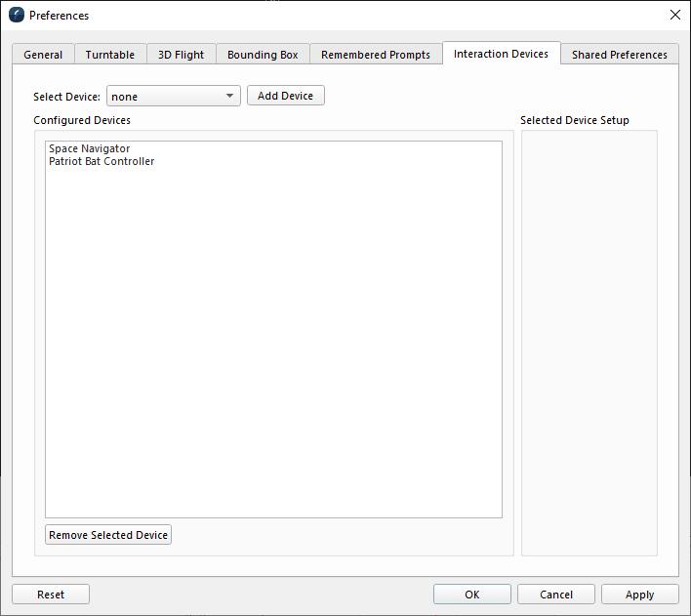
Task: Click the Preferences window app icon
Action: tap(17, 15)
